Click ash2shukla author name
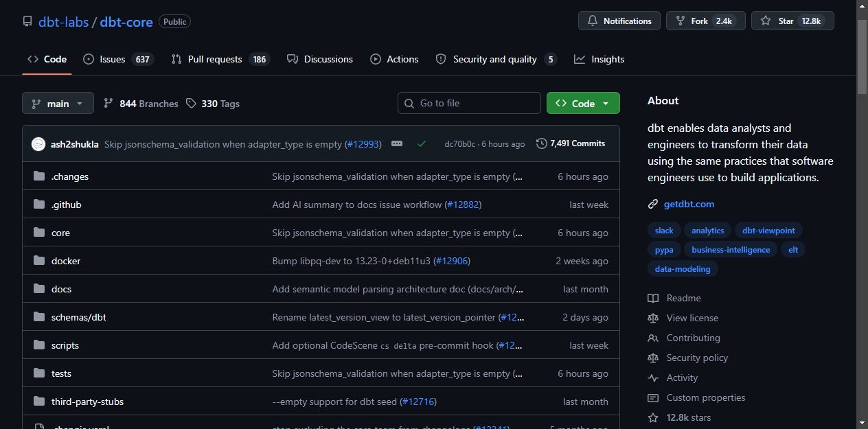The height and width of the screenshot is (429, 868). coord(75,144)
